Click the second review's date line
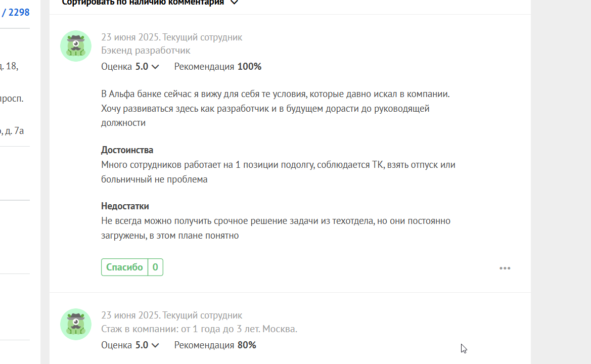 (x=171, y=315)
